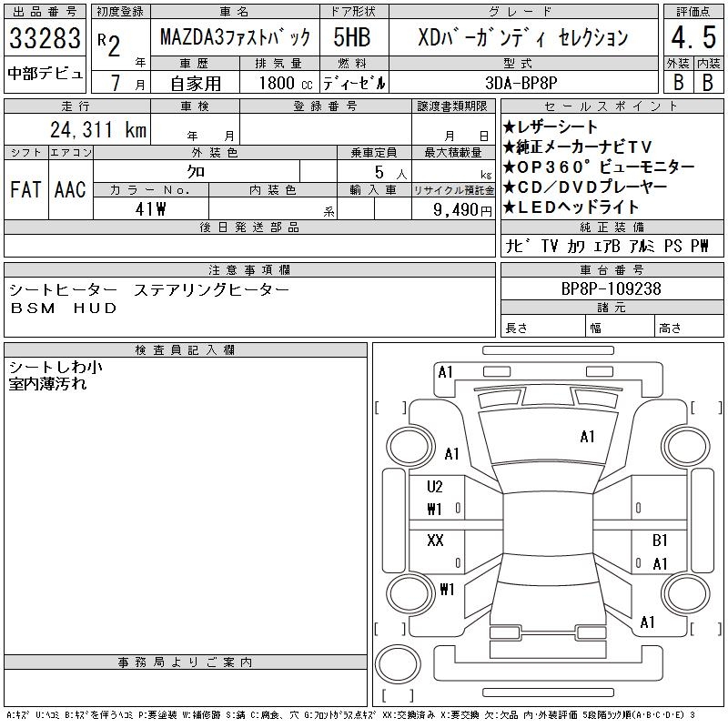
Task: Select inspector remark シートしわ小
Action: (56, 367)
